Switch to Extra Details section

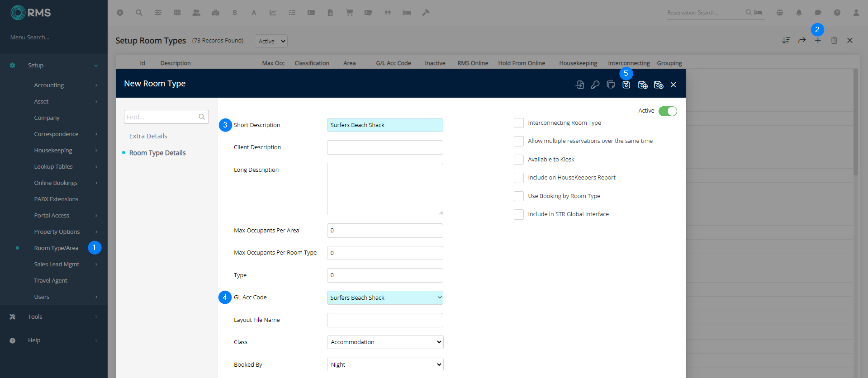(148, 136)
